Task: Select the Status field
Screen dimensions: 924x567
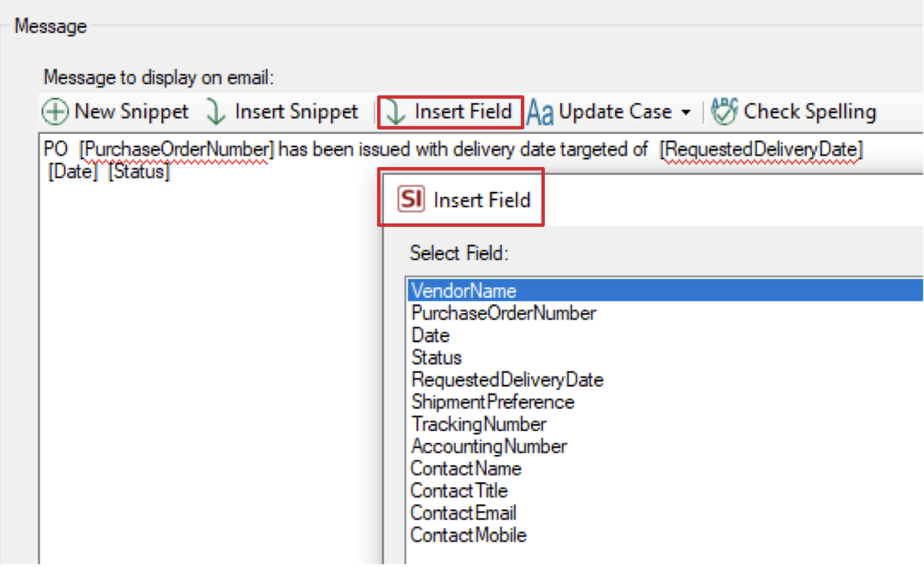Action: click(436, 357)
